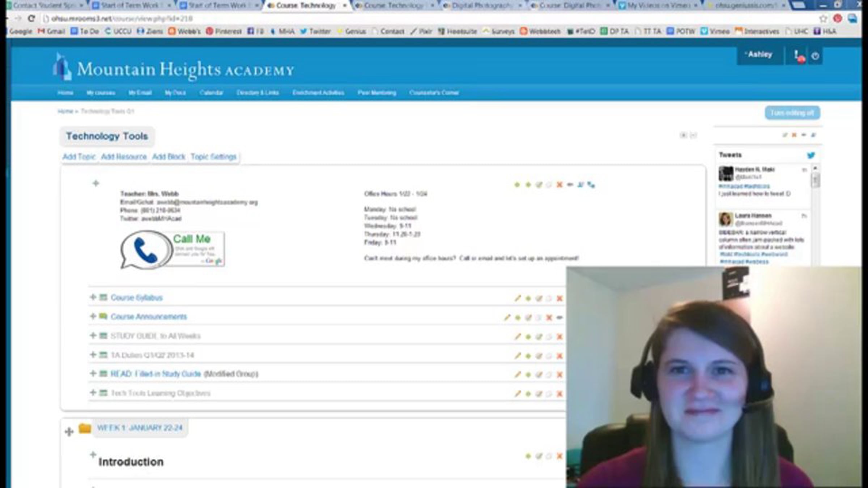Open the Twitter bird icon in Tweets
This screenshot has width=868, height=488.
[810, 155]
